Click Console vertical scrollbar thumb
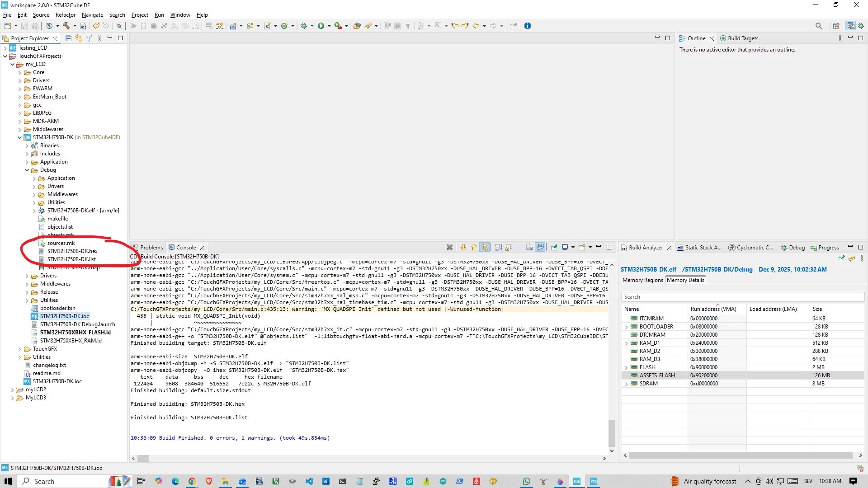 (612, 433)
